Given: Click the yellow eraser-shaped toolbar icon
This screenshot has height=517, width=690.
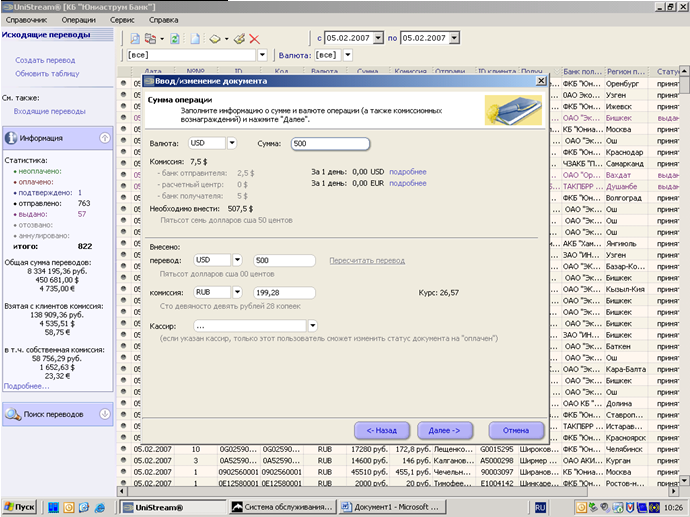Looking at the screenshot, I should 215,39.
